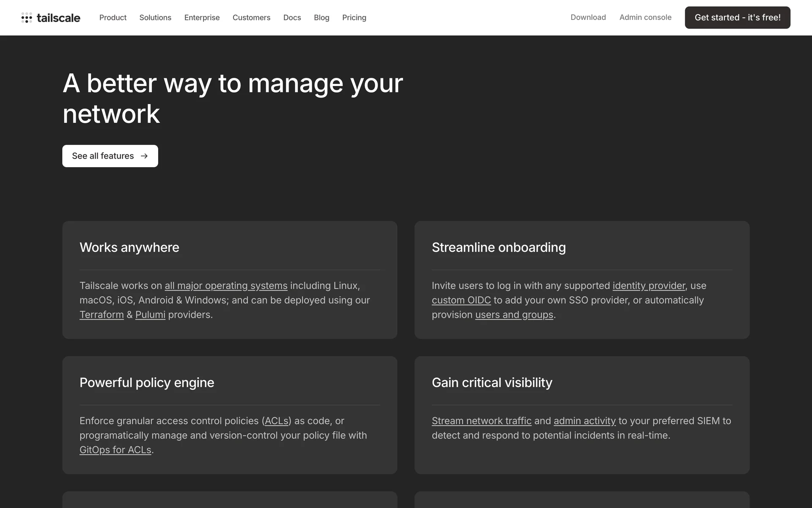View the Pricing page
The width and height of the screenshot is (812, 508).
click(354, 18)
